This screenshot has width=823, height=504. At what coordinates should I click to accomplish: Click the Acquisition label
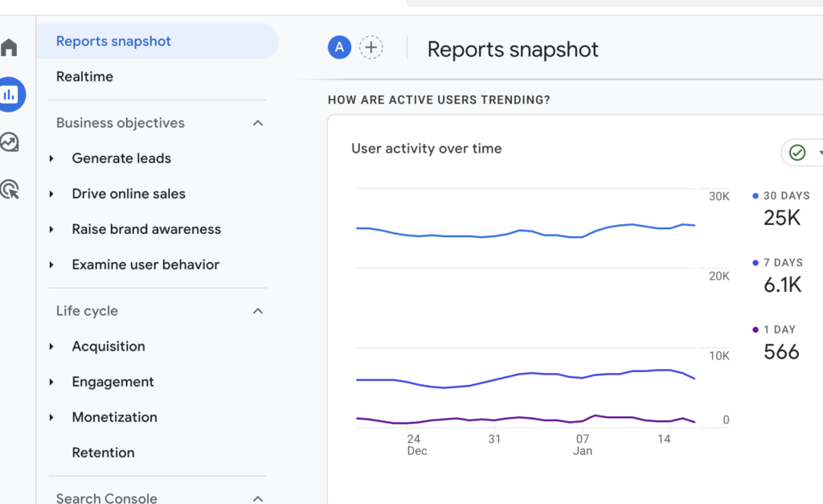point(109,346)
